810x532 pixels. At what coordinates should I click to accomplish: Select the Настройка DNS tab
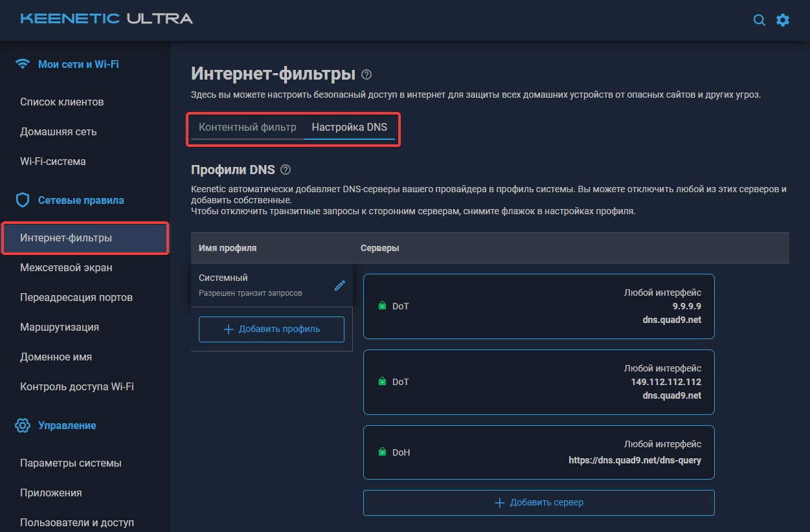pyautogui.click(x=349, y=127)
